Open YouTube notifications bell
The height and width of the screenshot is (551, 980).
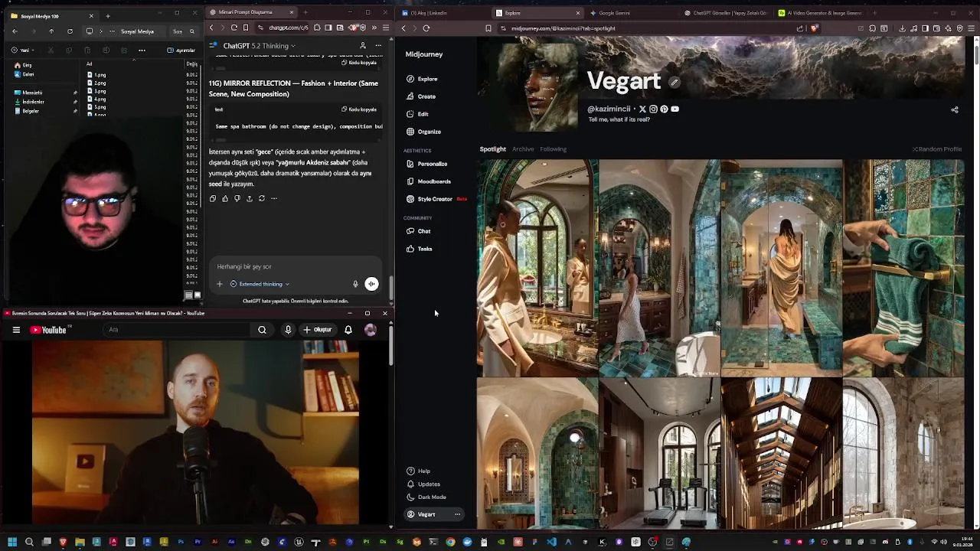(x=348, y=330)
